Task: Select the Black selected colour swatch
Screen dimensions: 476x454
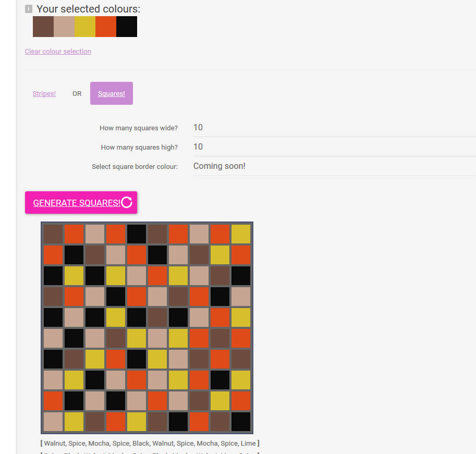Action: coord(127,27)
